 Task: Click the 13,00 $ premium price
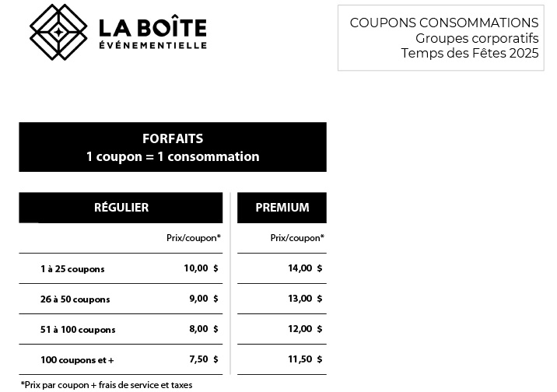point(304,299)
